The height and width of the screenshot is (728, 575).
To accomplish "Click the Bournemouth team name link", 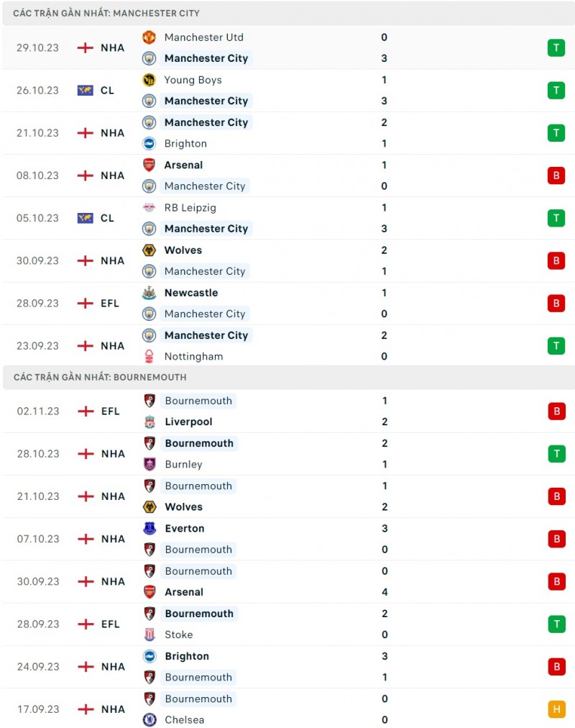I will pos(198,401).
